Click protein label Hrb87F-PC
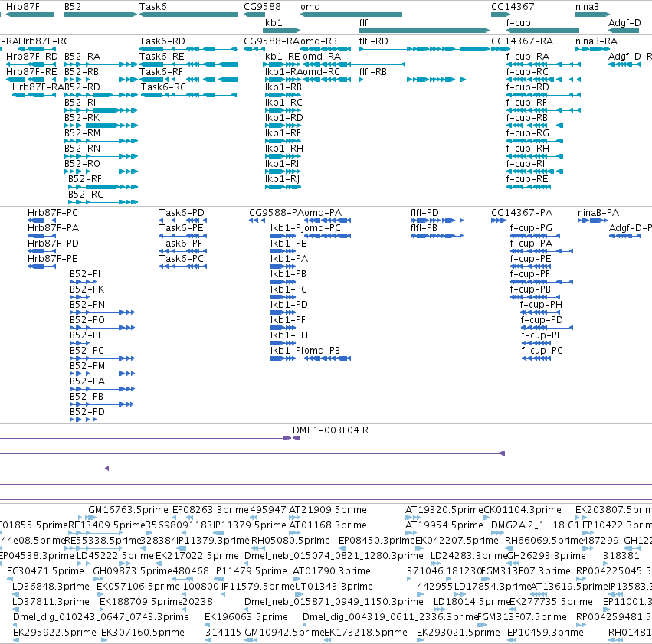This screenshot has width=652, height=644. 53,213
